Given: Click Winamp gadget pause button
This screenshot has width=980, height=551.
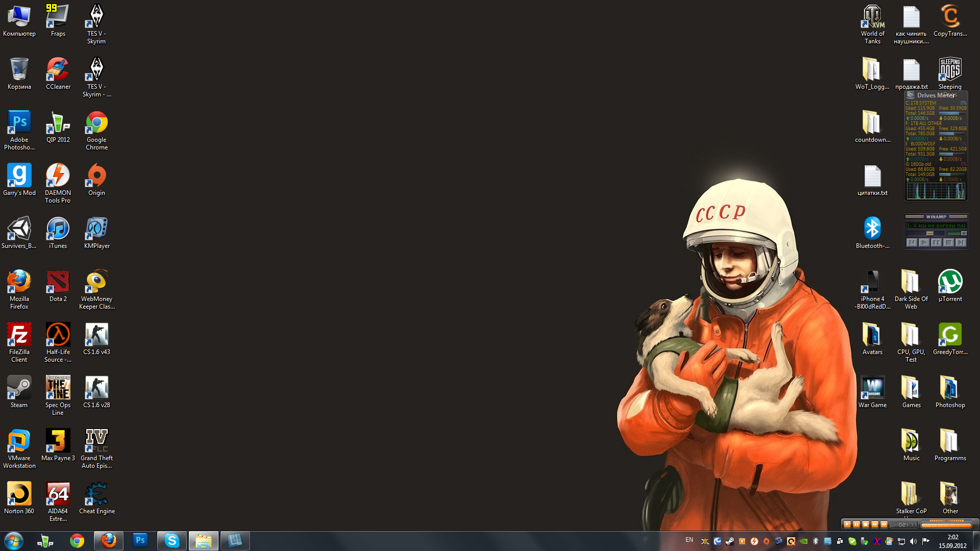Looking at the screenshot, I should [937, 242].
